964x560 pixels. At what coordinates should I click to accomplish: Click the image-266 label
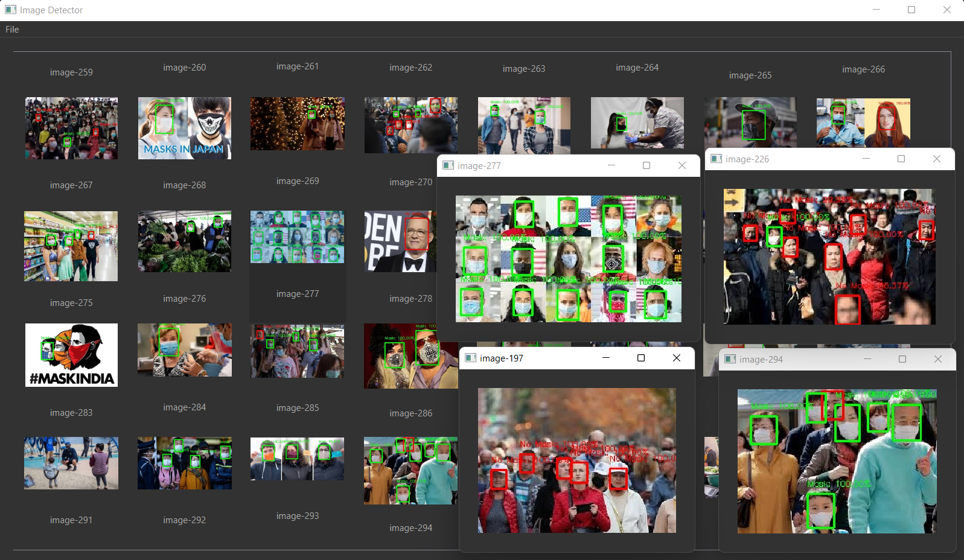pyautogui.click(x=863, y=69)
